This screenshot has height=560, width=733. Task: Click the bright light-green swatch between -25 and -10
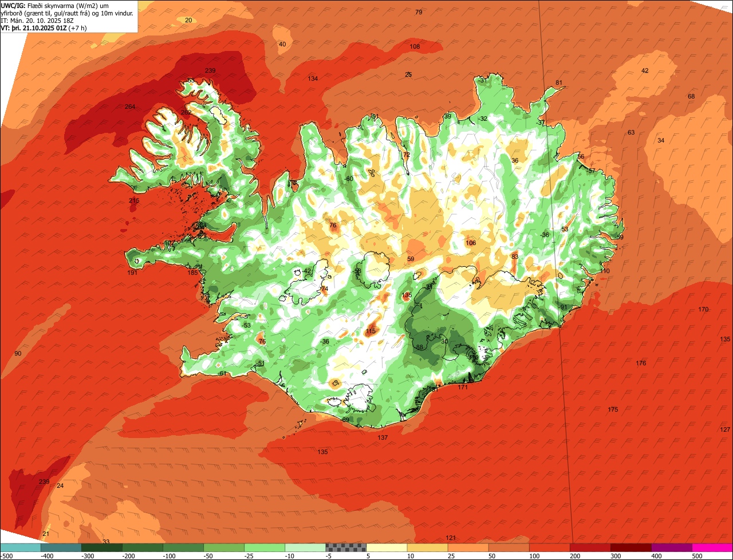pyautogui.click(x=265, y=547)
